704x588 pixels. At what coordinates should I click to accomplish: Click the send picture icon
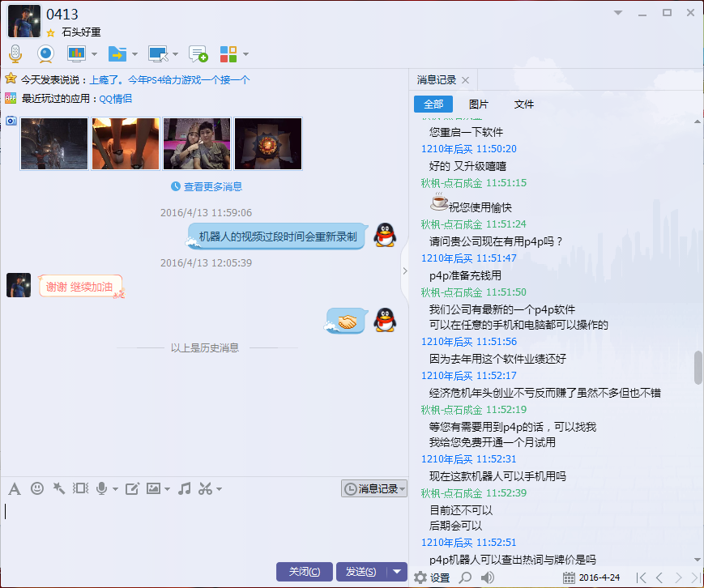click(154, 488)
